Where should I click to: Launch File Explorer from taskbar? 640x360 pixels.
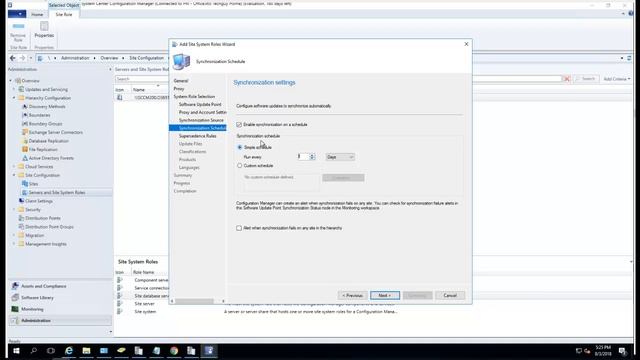86,351
